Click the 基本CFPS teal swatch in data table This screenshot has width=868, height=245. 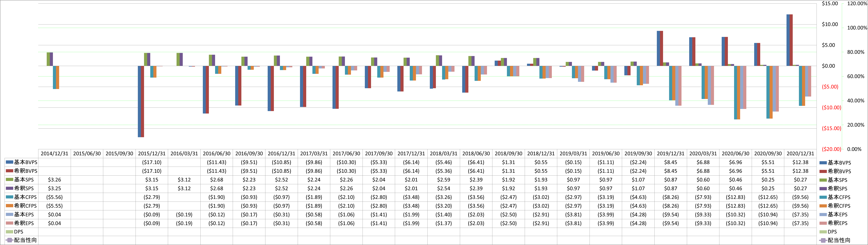point(9,197)
